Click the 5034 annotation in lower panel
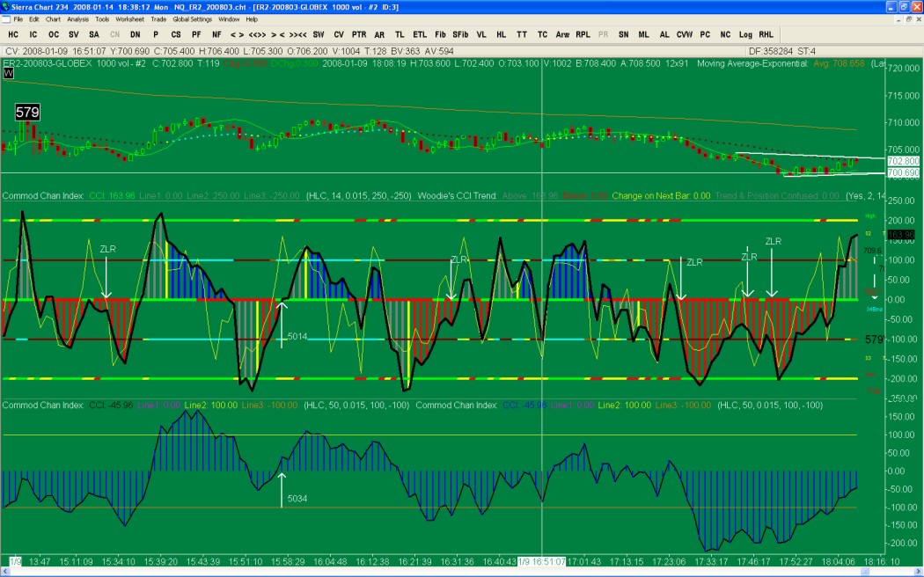924x577 pixels. coord(297,499)
